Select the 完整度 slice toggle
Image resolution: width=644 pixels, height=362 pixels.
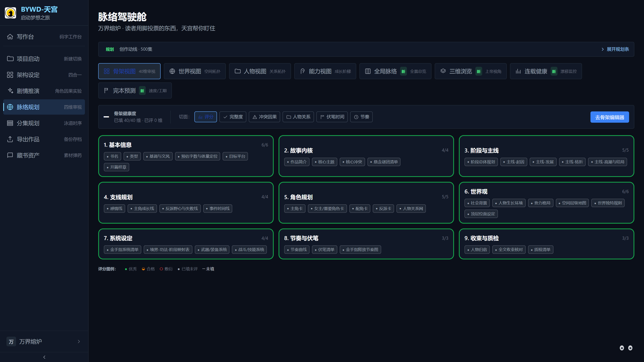click(x=233, y=117)
